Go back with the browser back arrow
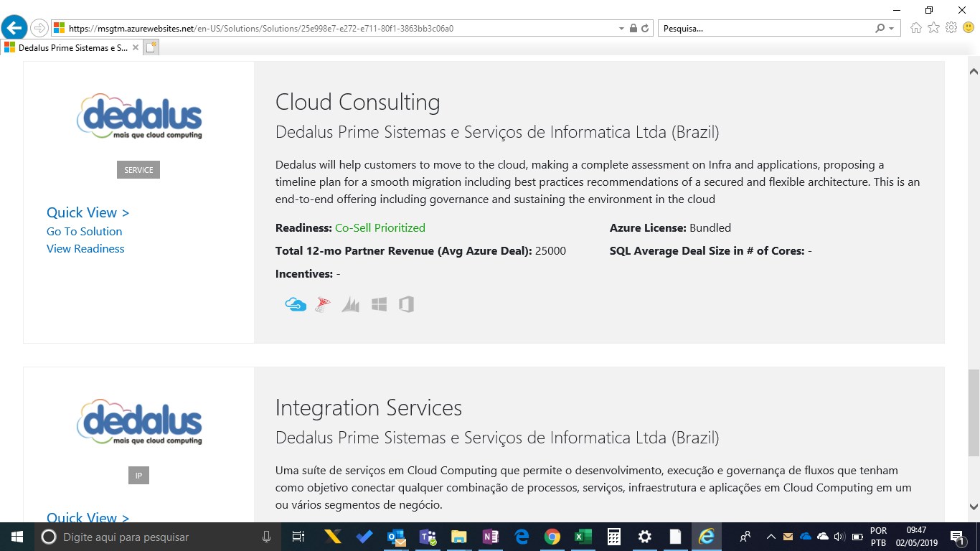 [14, 28]
